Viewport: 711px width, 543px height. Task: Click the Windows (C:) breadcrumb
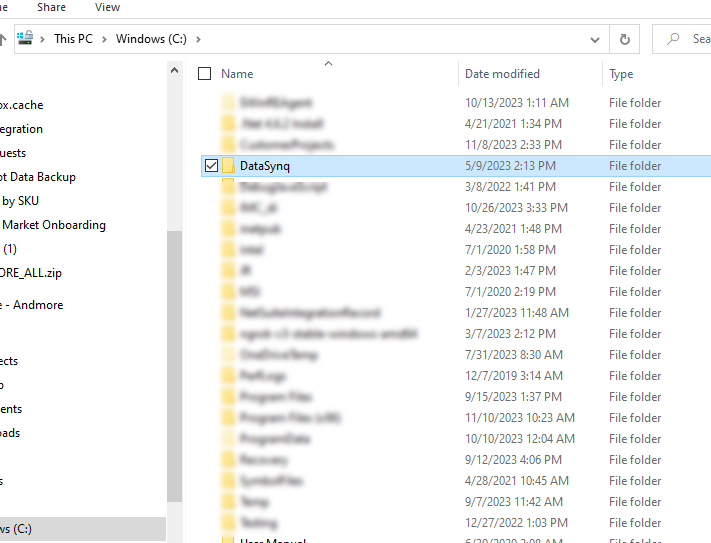pyautogui.click(x=151, y=39)
